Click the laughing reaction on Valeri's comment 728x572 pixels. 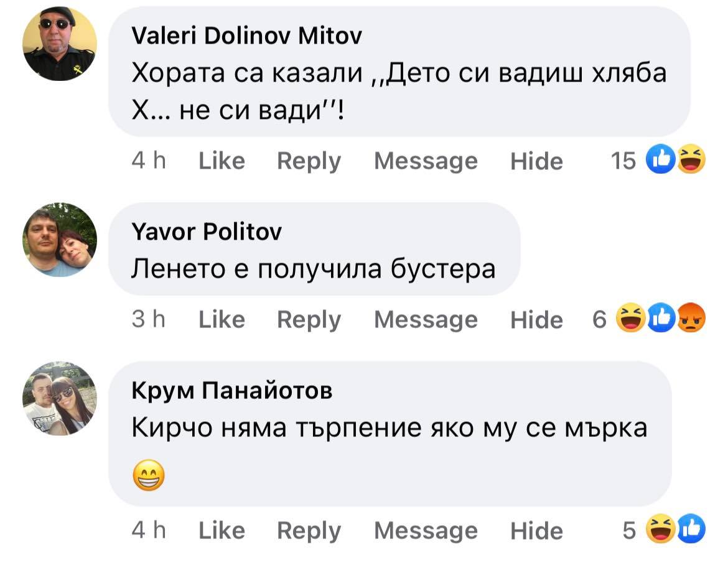pos(691,161)
